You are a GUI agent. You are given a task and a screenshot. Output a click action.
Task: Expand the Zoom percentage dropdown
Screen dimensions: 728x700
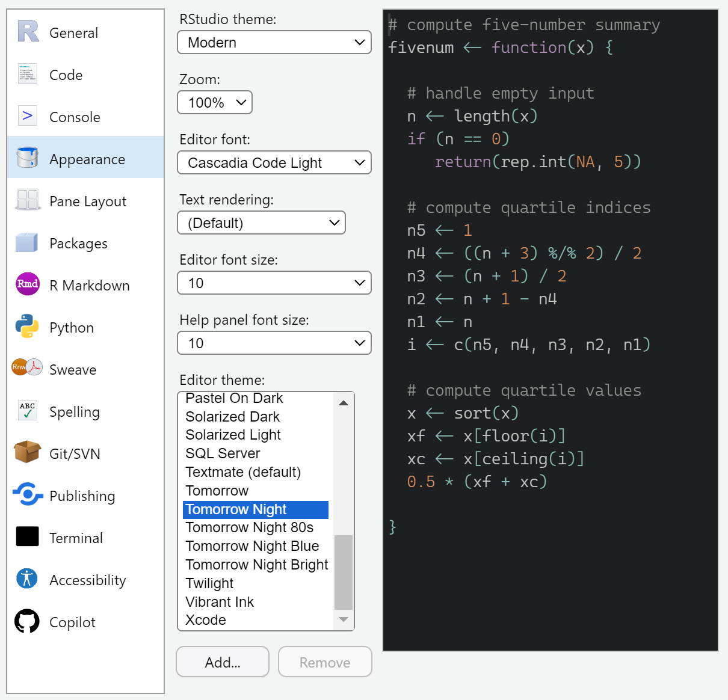pyautogui.click(x=214, y=103)
